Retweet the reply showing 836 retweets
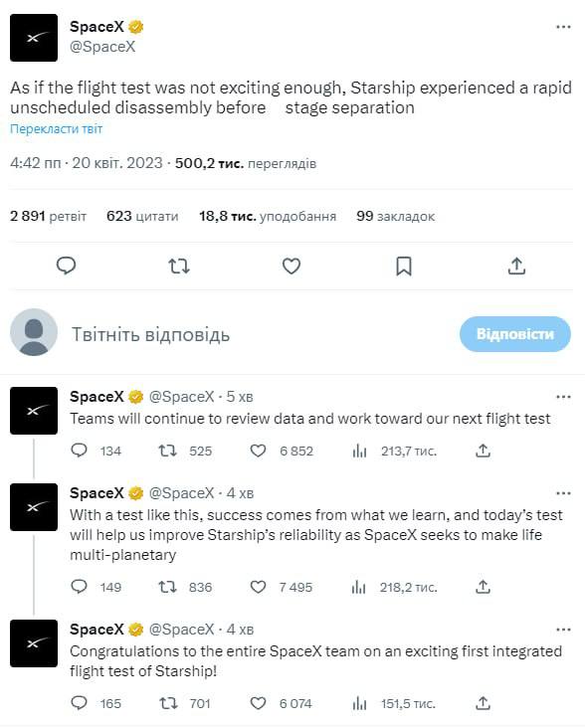Image resolution: width=585 pixels, height=728 pixels. click(x=167, y=587)
